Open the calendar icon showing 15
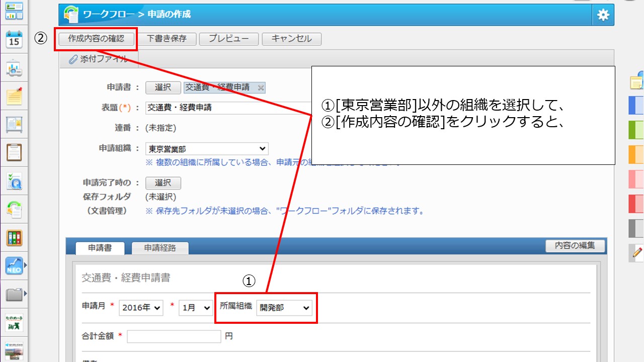 pyautogui.click(x=14, y=40)
